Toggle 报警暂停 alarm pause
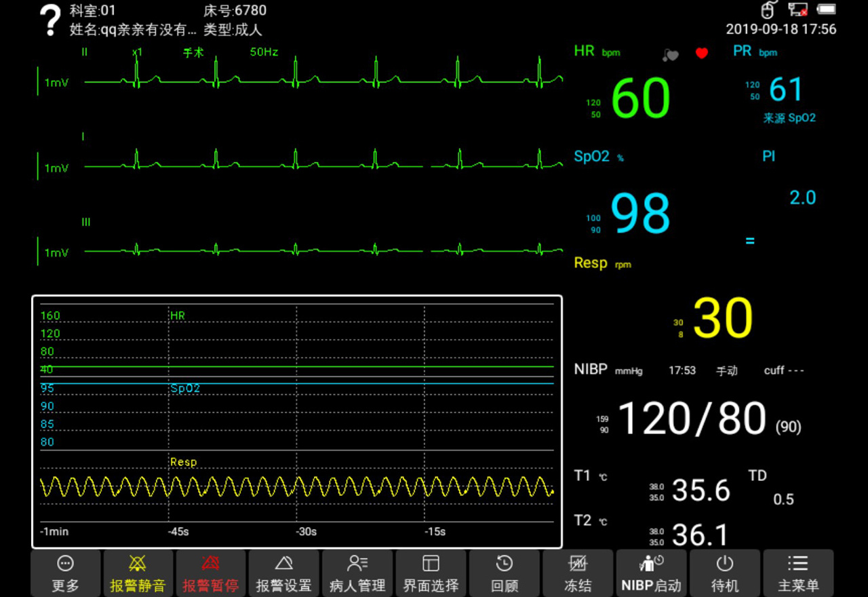This screenshot has height=597, width=868. coord(210,573)
